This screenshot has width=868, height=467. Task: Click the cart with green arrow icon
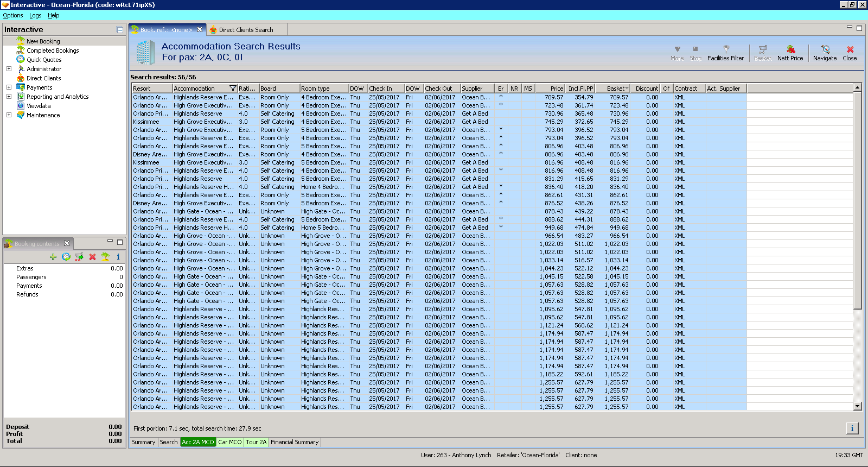pyautogui.click(x=79, y=257)
